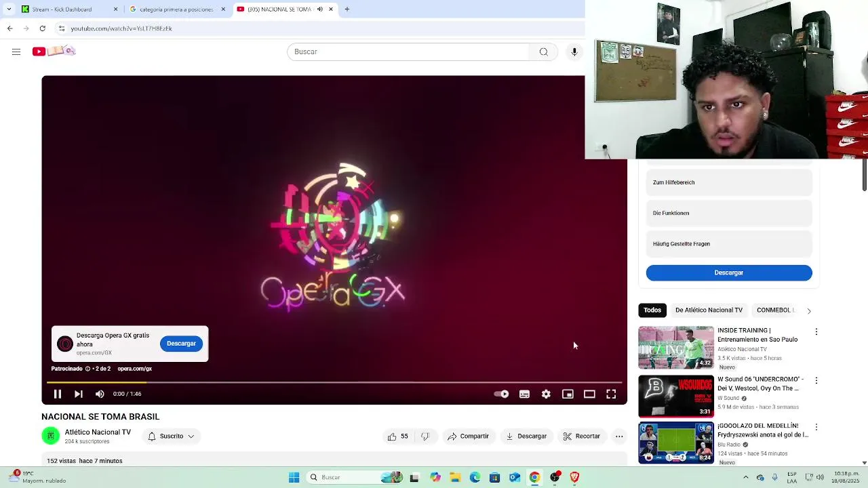This screenshot has width=868, height=488.
Task: Open the player settings gear
Action: tap(546, 394)
